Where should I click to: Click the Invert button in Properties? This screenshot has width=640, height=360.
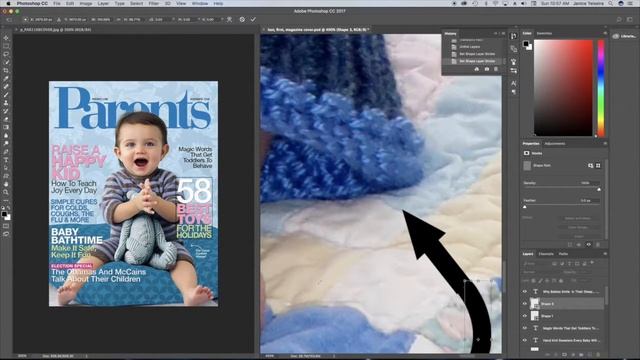coord(578,236)
